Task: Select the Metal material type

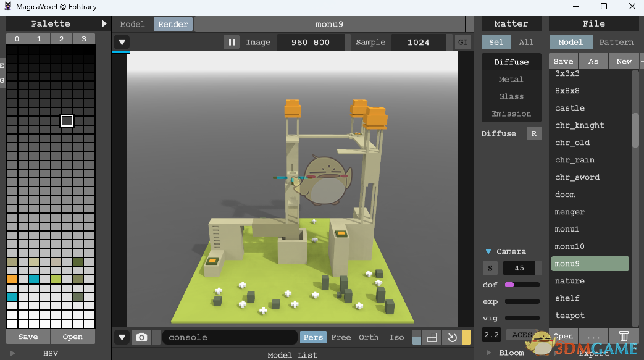Action: click(511, 79)
